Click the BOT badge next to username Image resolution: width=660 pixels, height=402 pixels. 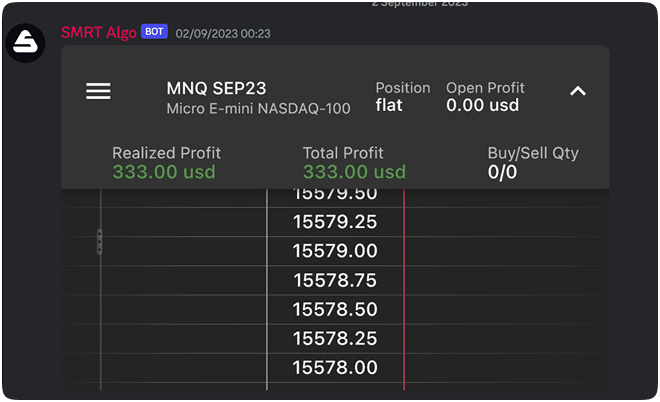tap(154, 32)
